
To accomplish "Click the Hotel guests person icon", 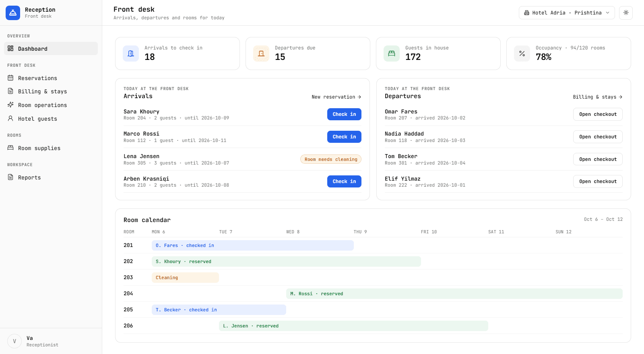I will tap(10, 119).
